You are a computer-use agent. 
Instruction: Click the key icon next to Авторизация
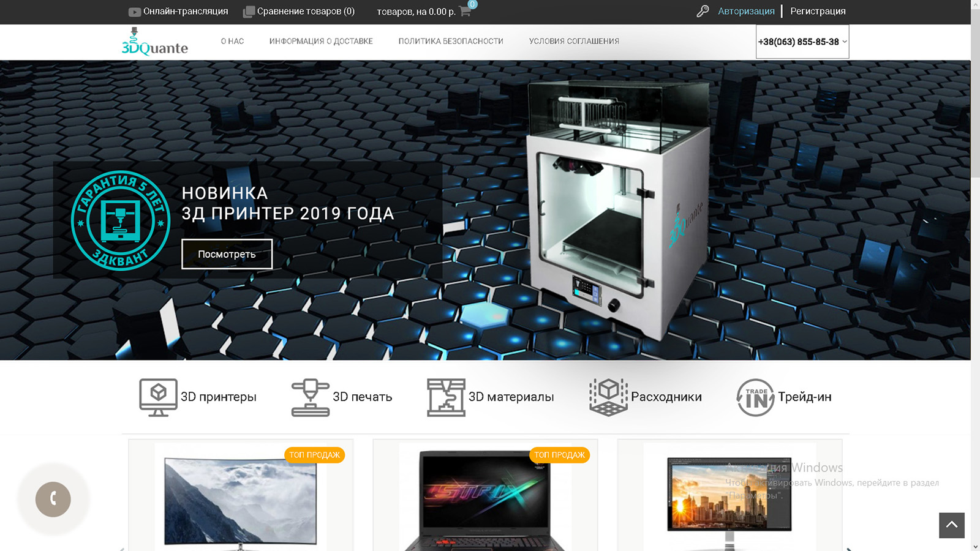click(x=703, y=11)
